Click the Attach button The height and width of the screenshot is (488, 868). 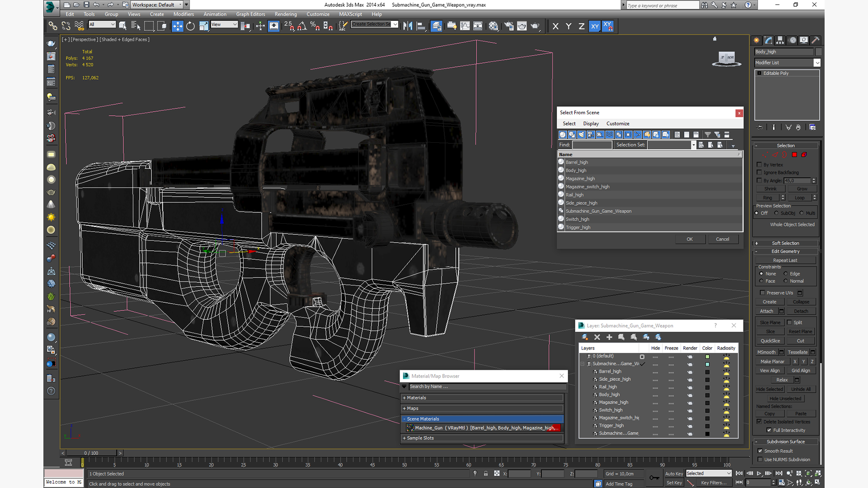[766, 311]
